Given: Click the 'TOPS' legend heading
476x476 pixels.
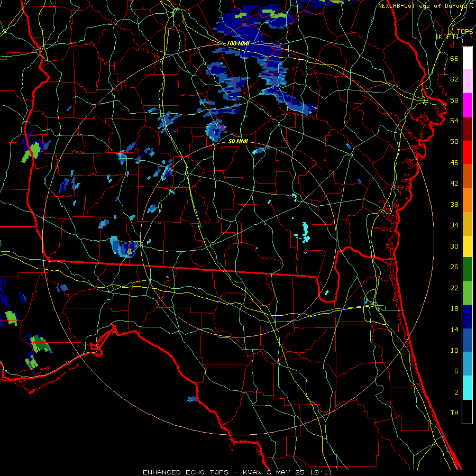Looking at the screenshot, I should coord(465,32).
